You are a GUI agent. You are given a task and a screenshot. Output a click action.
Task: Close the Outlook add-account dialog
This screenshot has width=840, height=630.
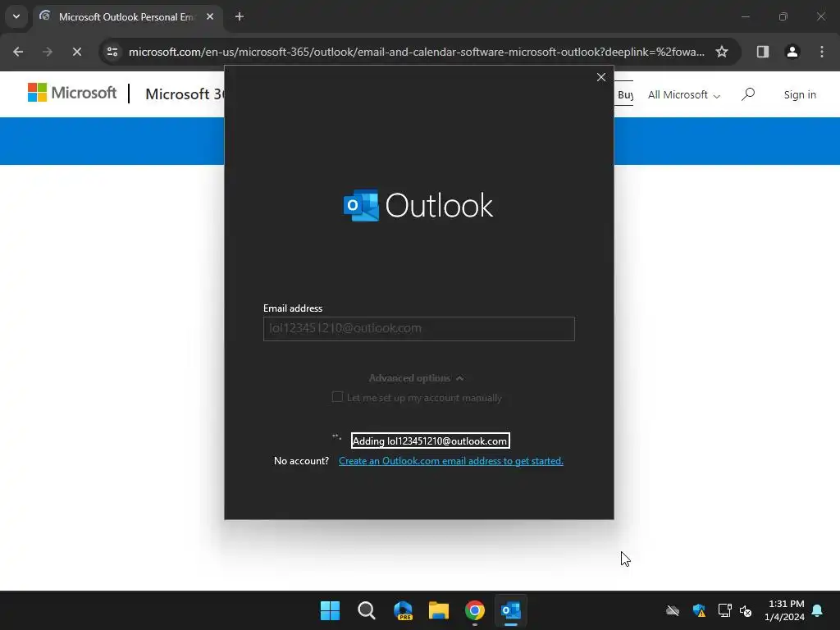click(x=601, y=77)
